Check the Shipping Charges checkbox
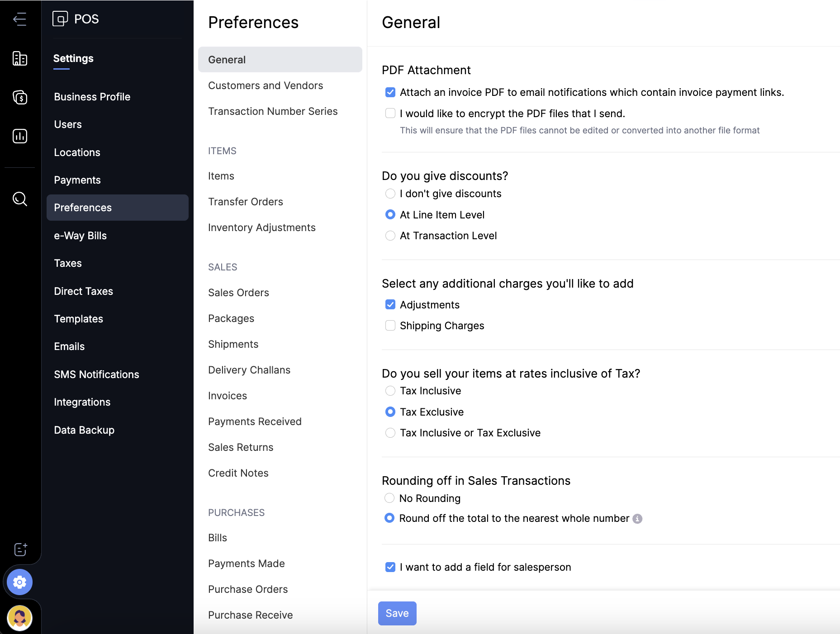The height and width of the screenshot is (634, 840). click(390, 326)
